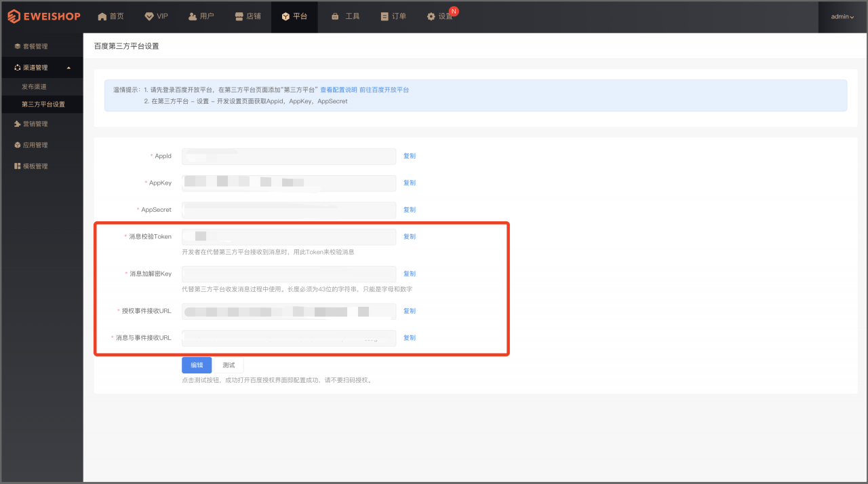Image resolution: width=868 pixels, height=484 pixels.
Task: Click the AppId input field
Action: [289, 156]
